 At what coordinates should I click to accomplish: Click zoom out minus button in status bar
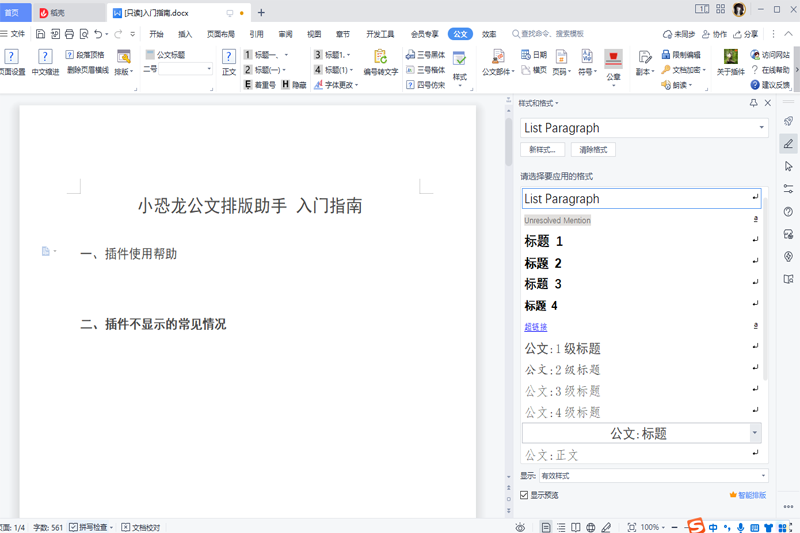(674, 527)
